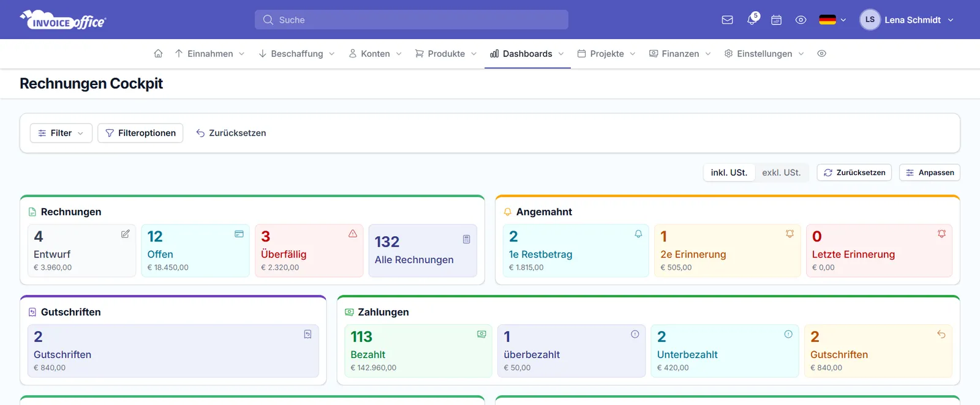Click the LS user avatar
The image size is (980, 405).
870,20
